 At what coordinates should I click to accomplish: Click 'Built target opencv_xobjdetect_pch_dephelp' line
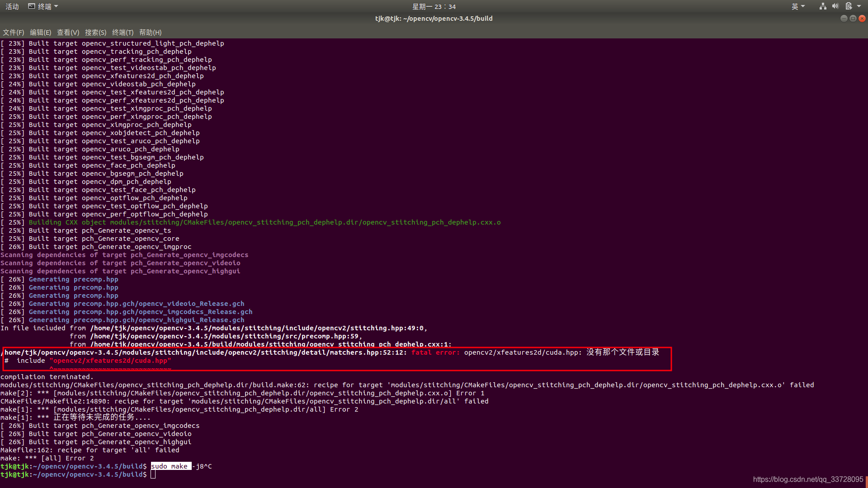(100, 133)
